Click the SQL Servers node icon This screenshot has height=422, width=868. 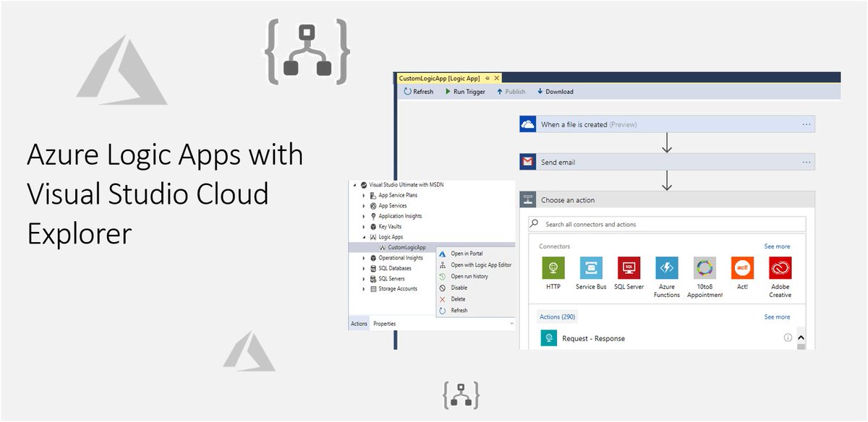[x=373, y=278]
